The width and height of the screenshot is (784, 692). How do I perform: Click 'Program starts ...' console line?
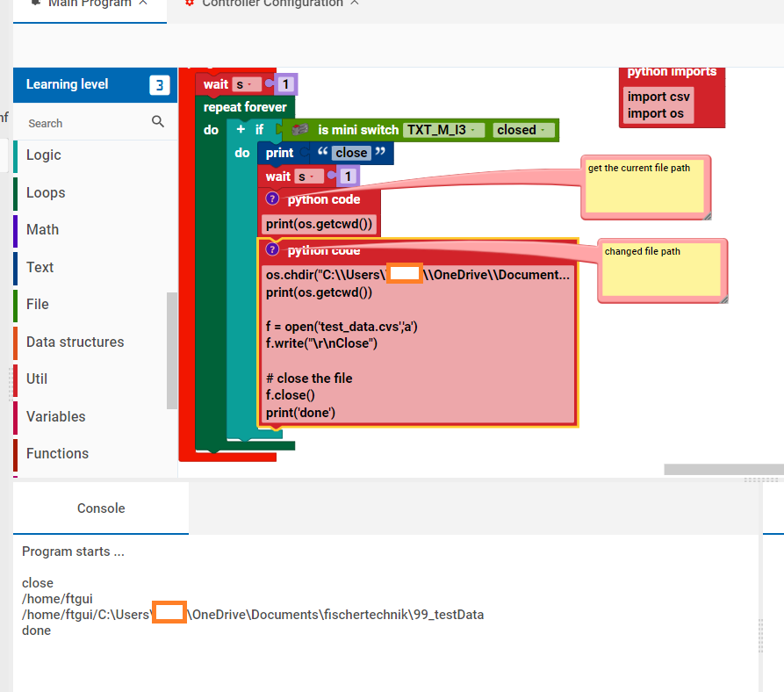click(73, 551)
